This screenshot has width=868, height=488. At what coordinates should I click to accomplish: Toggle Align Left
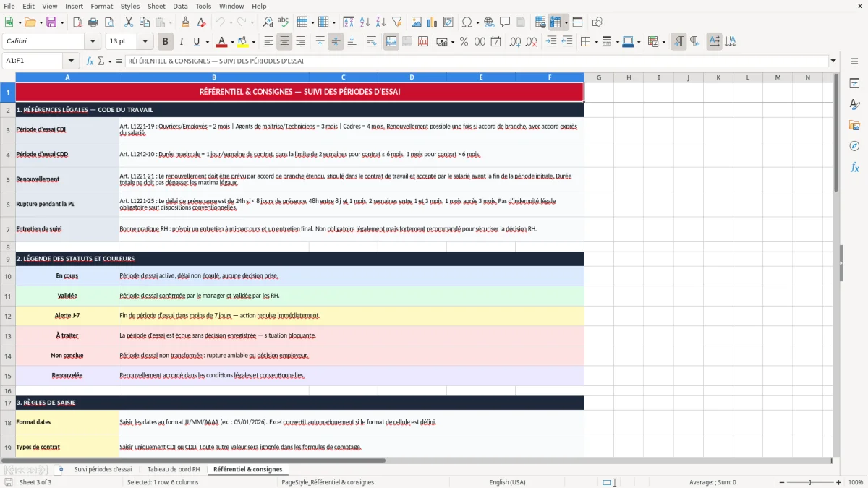click(x=268, y=42)
